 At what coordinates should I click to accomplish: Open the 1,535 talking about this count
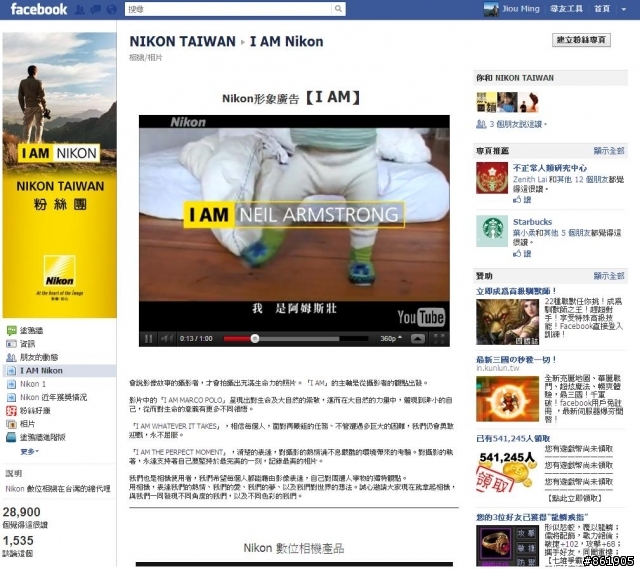click(18, 540)
